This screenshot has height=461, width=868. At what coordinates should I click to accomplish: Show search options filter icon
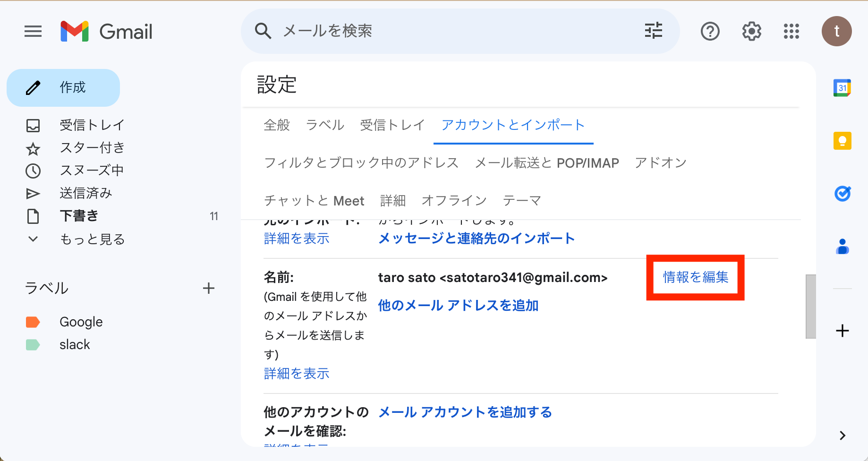click(654, 31)
